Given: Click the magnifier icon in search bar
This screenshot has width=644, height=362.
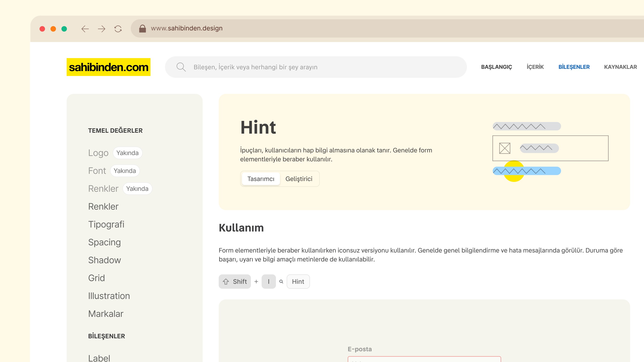Looking at the screenshot, I should [x=181, y=67].
